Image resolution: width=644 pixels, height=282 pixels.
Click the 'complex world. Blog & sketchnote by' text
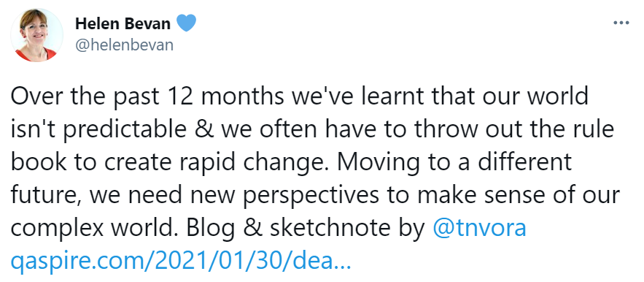tap(217, 229)
